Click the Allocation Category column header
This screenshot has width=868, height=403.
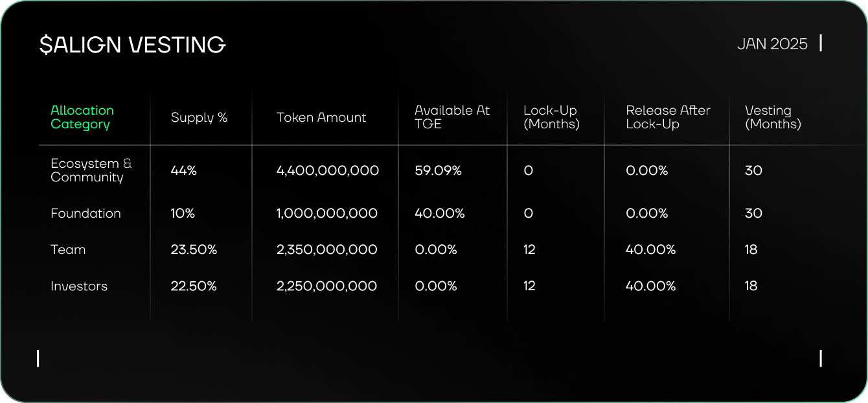tap(82, 117)
